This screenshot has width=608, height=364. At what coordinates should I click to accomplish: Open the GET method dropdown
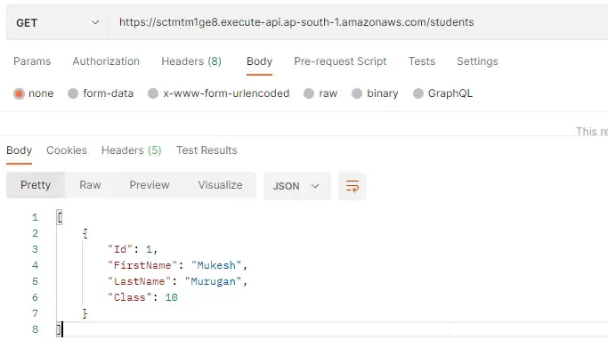click(x=57, y=23)
